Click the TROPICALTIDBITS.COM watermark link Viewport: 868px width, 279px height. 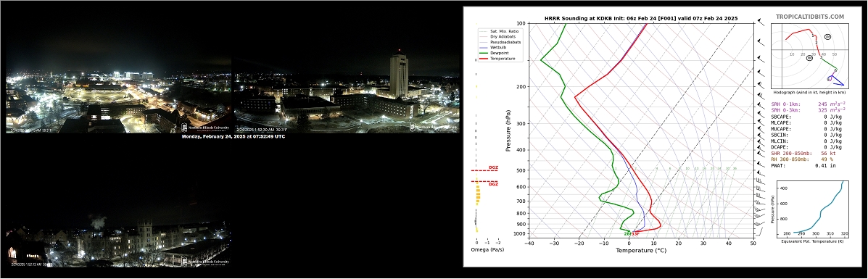809,17
